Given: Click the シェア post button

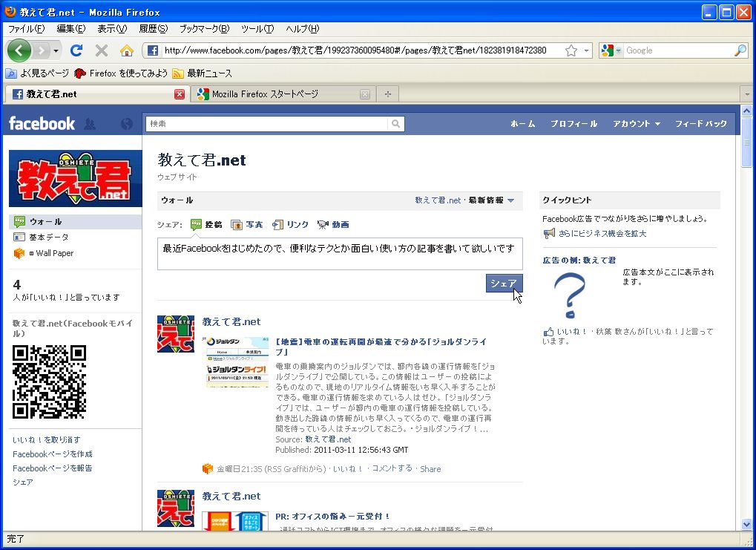Looking at the screenshot, I should tap(504, 284).
